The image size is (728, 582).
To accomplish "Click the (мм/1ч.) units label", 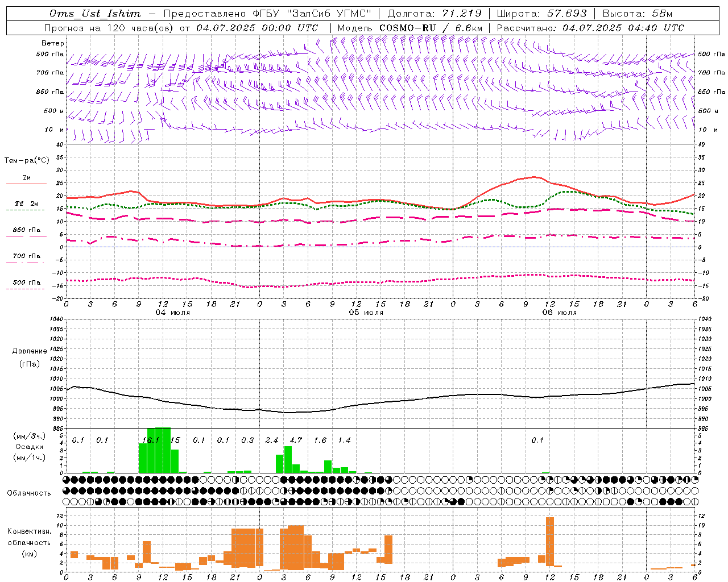I will click(30, 458).
